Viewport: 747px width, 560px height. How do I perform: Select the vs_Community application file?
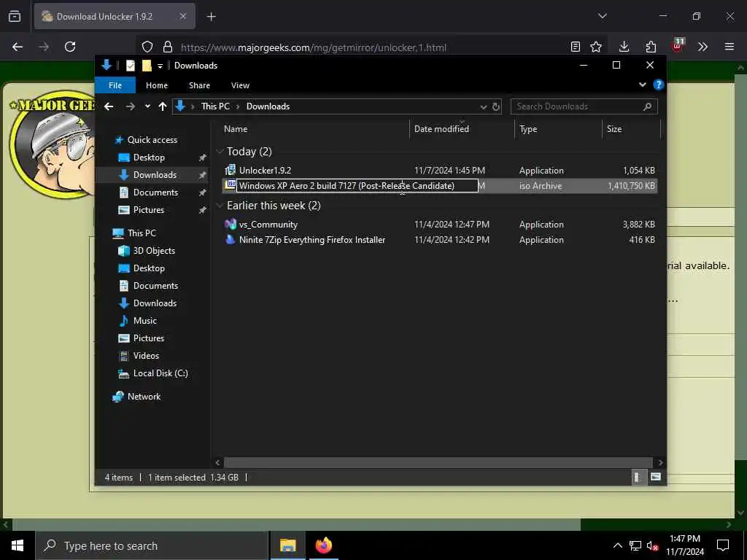(x=440, y=225)
